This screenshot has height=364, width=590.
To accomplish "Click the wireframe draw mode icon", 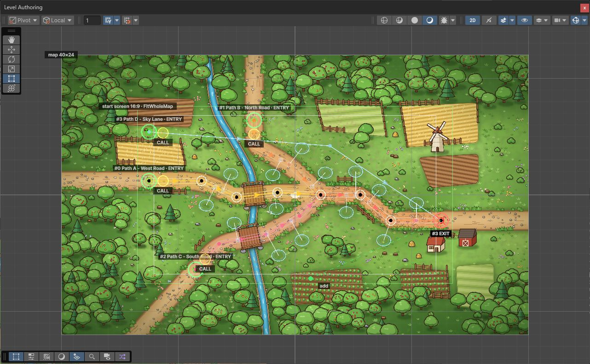I will pyautogui.click(x=384, y=20).
